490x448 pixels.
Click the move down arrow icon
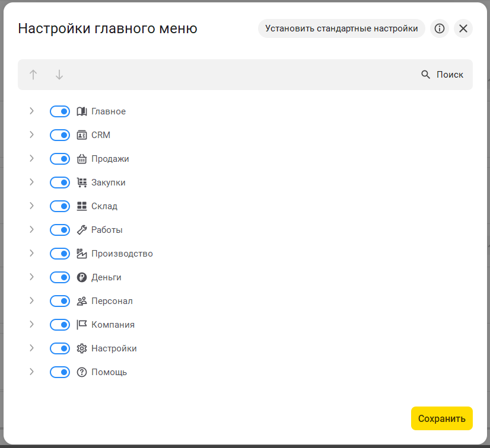tap(59, 75)
